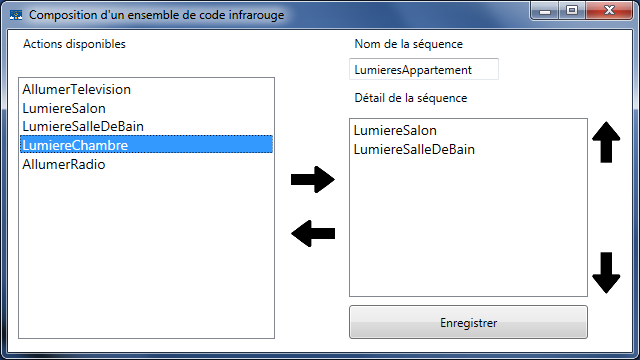The height and width of the screenshot is (360, 640).
Task: Choose LumiereSalleDeBain from available actions
Action: click(x=146, y=127)
